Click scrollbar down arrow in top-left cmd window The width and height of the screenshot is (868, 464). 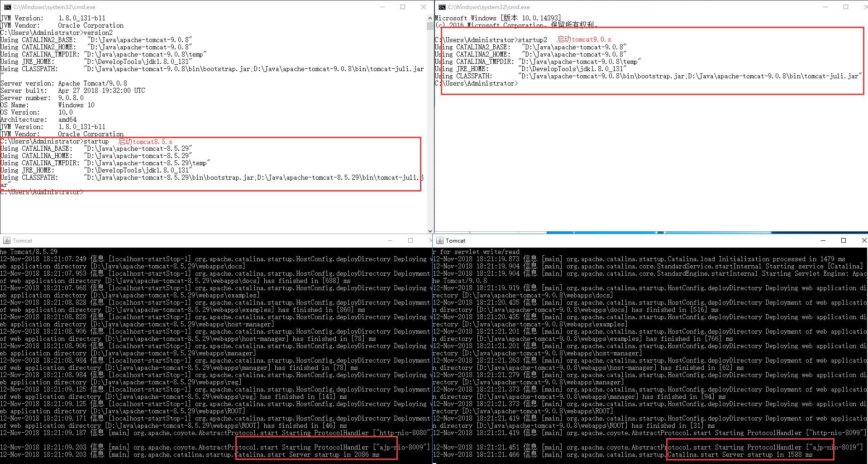(x=430, y=230)
